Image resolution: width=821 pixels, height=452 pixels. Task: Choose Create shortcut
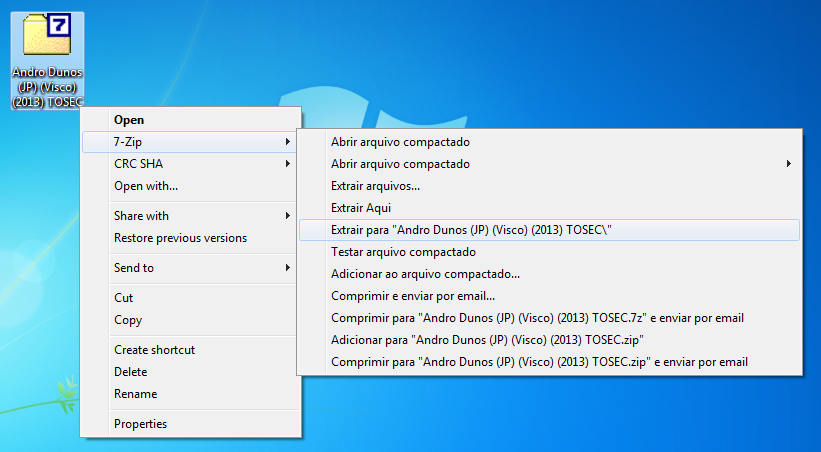click(x=154, y=350)
